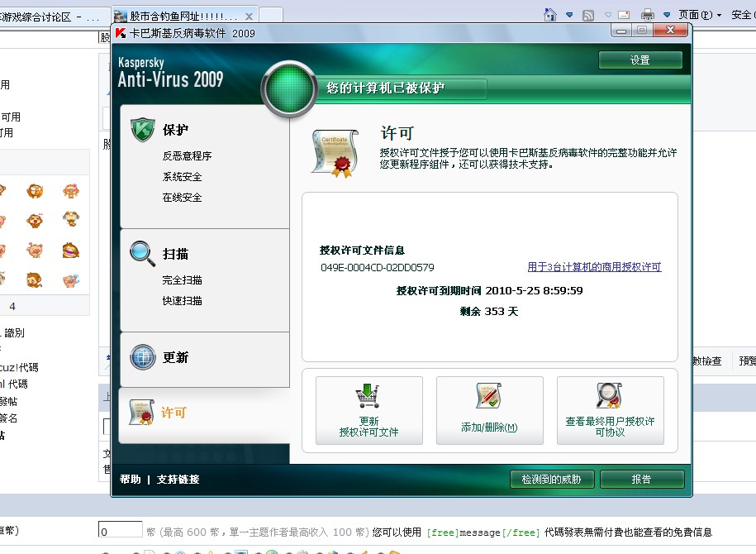Screen dimensions: 756x554
Task: Open the 报告 report button
Action: coord(641,480)
